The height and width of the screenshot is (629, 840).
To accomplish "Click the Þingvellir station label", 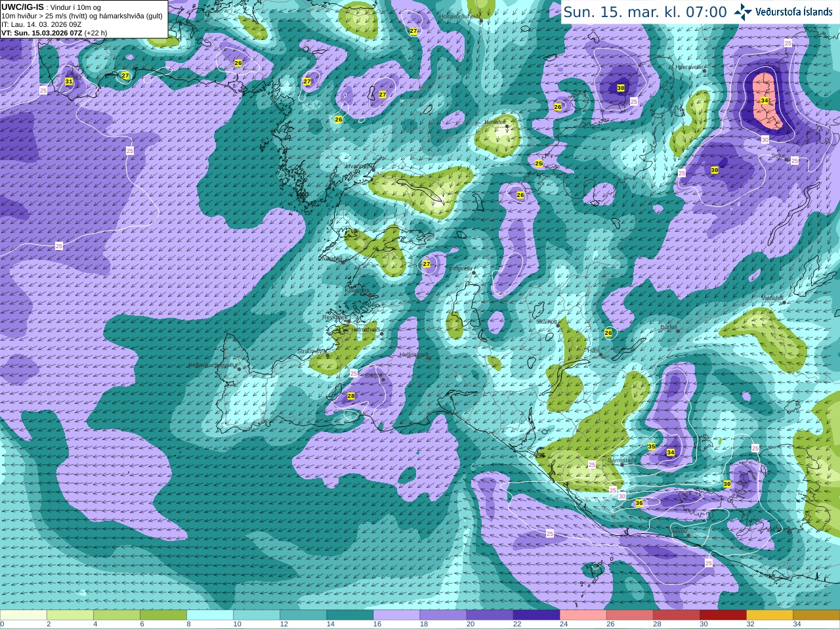I will [461, 269].
